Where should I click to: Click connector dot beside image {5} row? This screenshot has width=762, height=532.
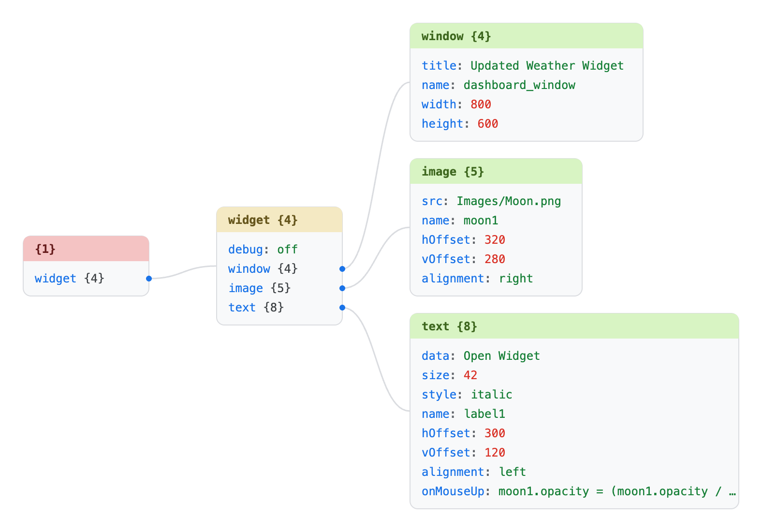(342, 288)
